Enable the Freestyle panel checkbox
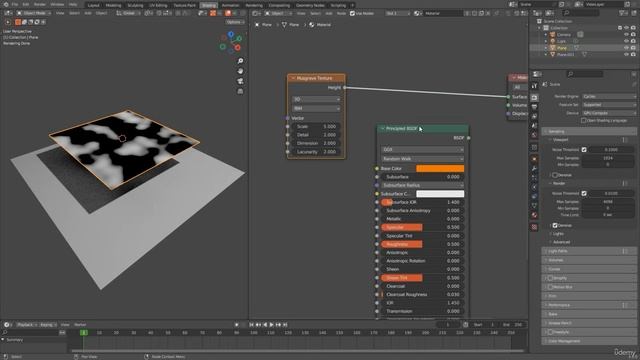The height and width of the screenshot is (360, 640). coord(550,332)
